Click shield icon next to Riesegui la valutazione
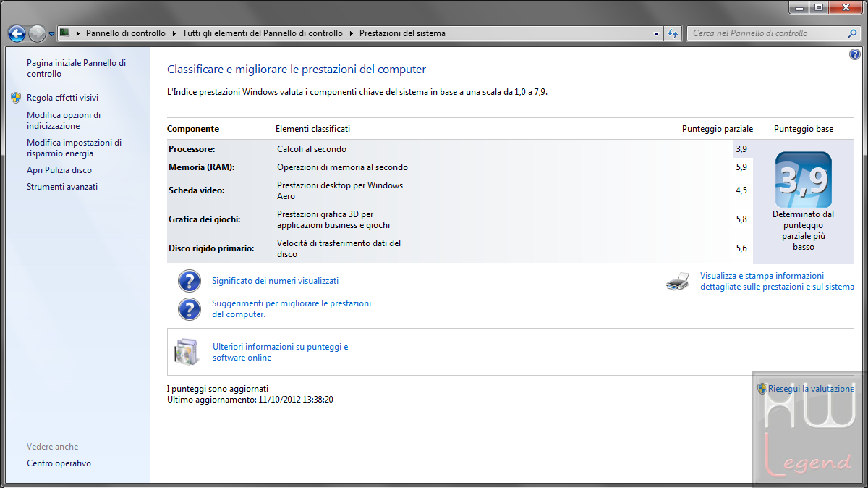Screen dimensions: 868x488 762,389
